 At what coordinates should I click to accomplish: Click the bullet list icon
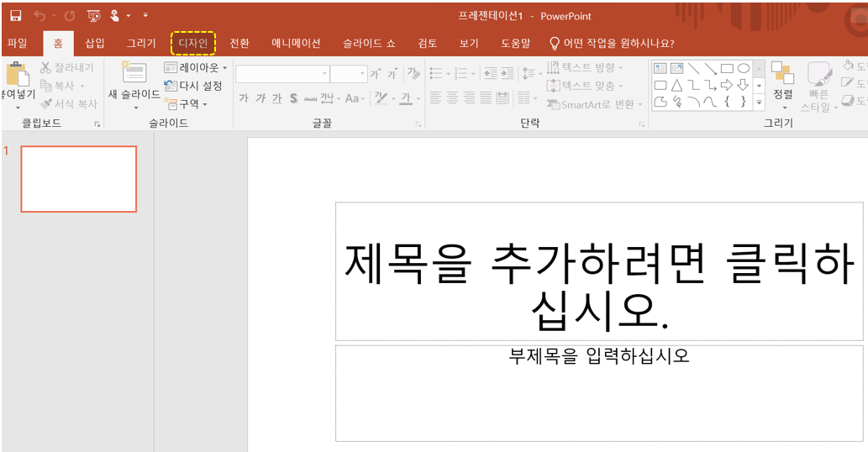point(436,73)
